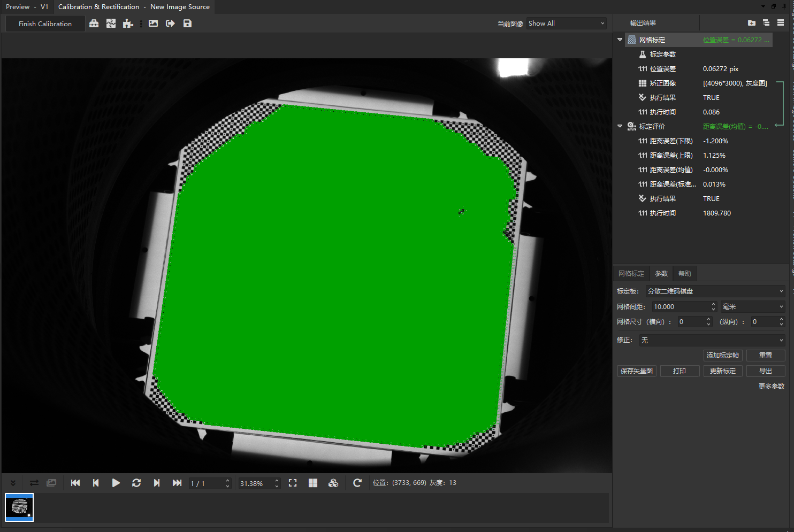Select the 执行时间 row showing 1809.780
The image size is (794, 532).
tap(699, 213)
